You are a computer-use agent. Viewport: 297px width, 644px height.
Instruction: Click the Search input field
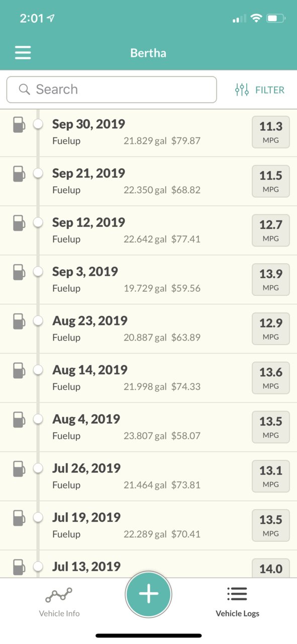(x=112, y=90)
